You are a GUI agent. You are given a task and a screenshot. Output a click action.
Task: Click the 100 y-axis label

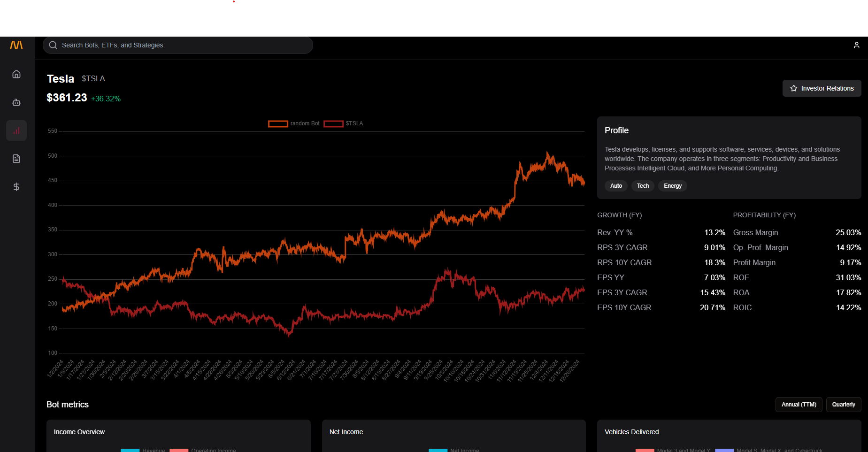coord(53,353)
